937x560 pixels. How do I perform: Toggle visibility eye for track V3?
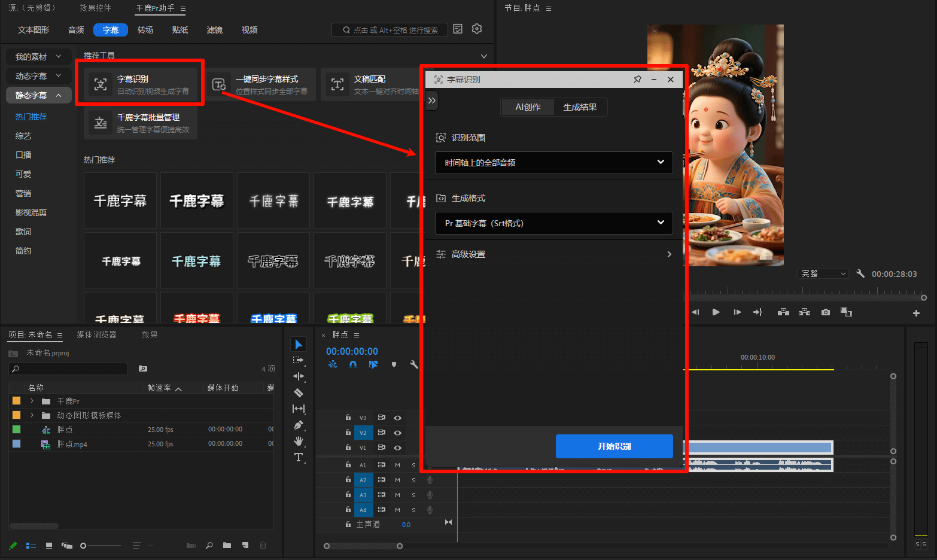(397, 418)
